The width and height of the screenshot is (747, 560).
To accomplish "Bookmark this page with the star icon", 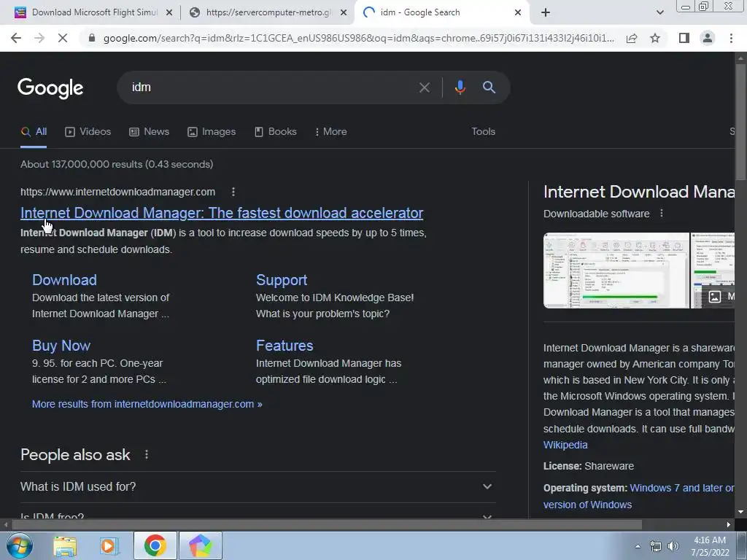I will pyautogui.click(x=655, y=38).
